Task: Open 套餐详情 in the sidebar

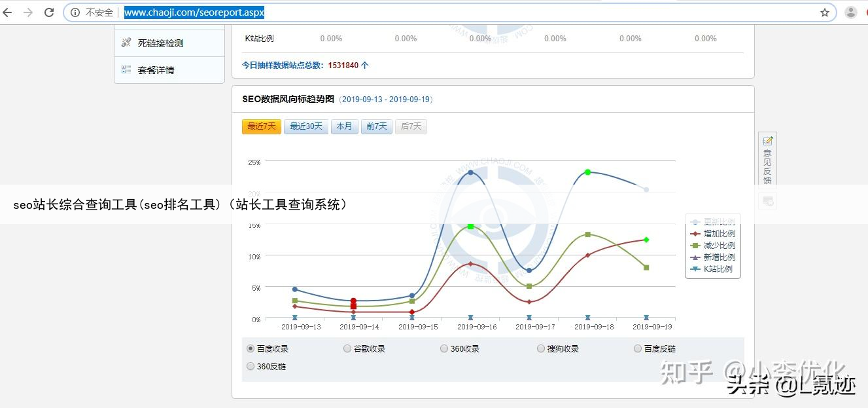Action: coord(156,70)
